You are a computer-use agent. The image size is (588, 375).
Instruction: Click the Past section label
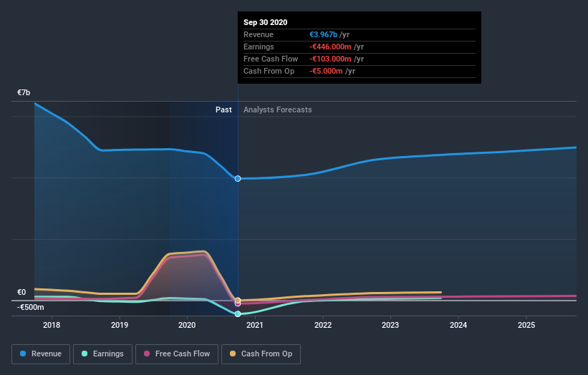click(223, 109)
